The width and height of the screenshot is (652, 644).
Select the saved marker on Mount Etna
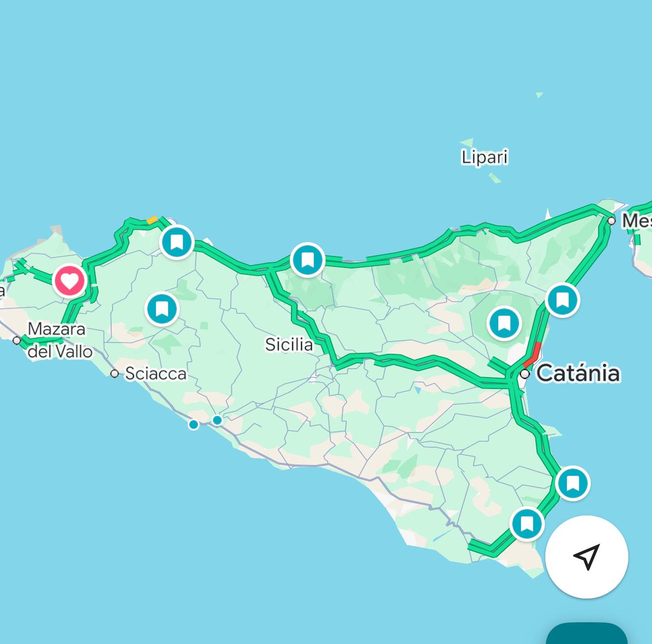pos(504,324)
